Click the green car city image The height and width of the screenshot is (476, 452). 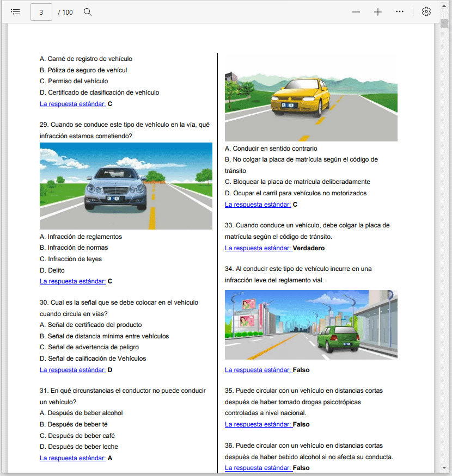[311, 324]
